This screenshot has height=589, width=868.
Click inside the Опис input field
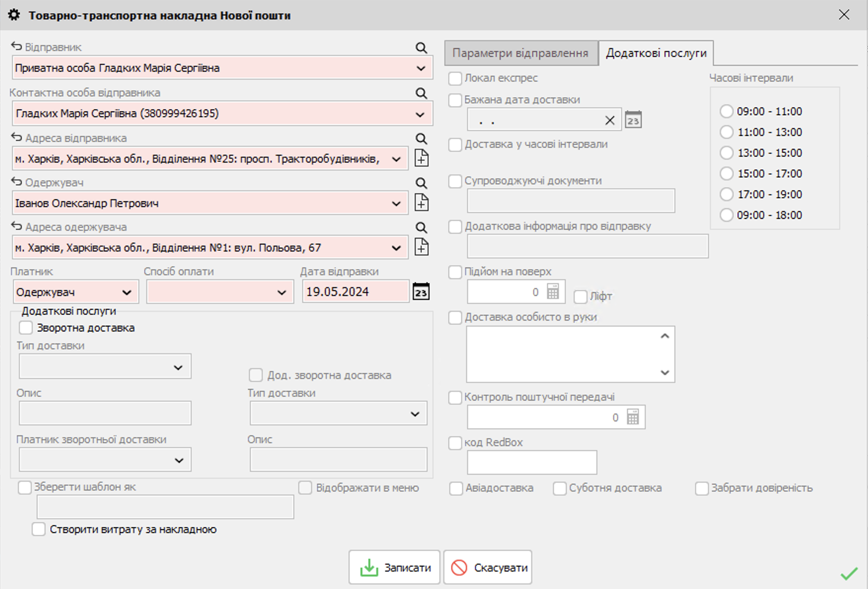click(x=105, y=413)
